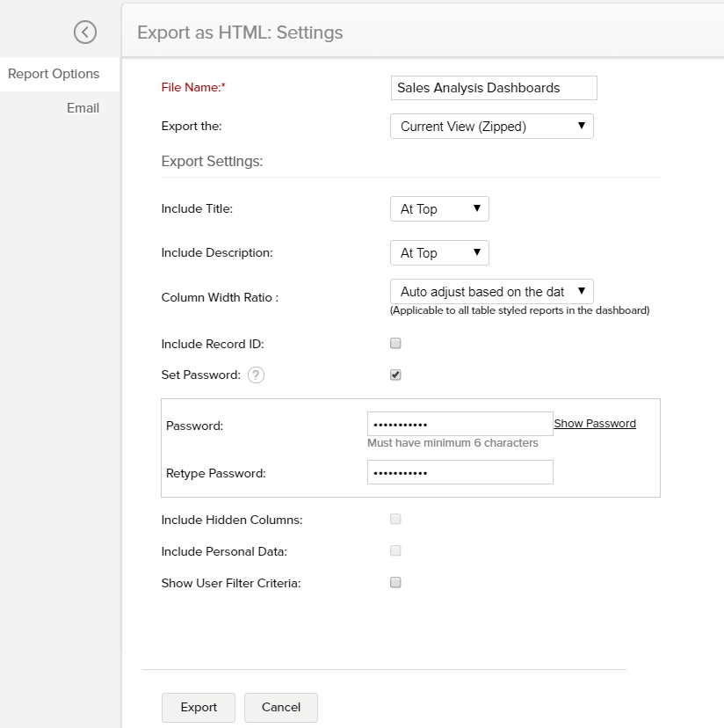Image resolution: width=724 pixels, height=728 pixels.
Task: Check Show User Filter Criteria
Action: [x=395, y=582]
